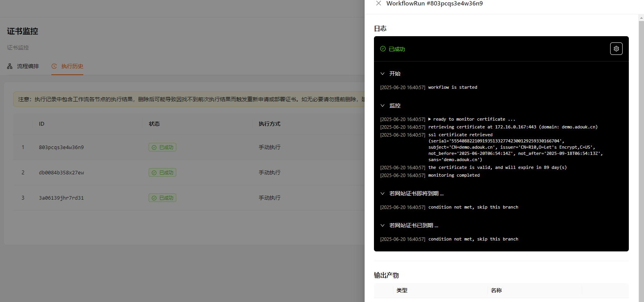
Task: Switch to the 执行历史 tab
Action: (72, 66)
